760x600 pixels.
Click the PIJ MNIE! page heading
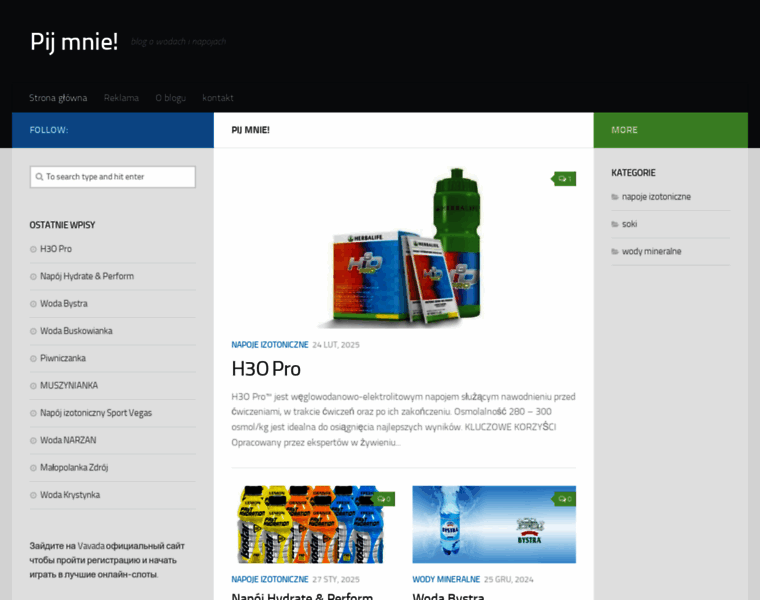tap(251, 130)
